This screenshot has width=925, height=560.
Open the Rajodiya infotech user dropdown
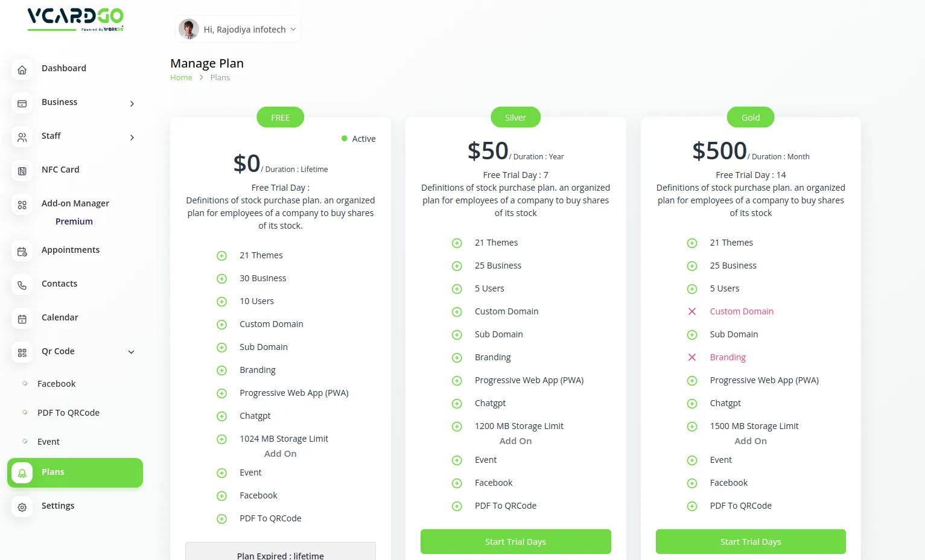tap(238, 29)
